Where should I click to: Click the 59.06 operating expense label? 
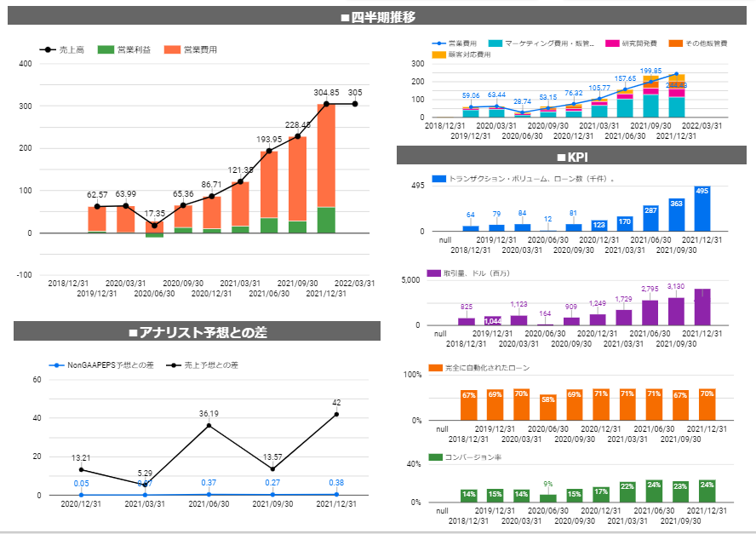click(471, 95)
